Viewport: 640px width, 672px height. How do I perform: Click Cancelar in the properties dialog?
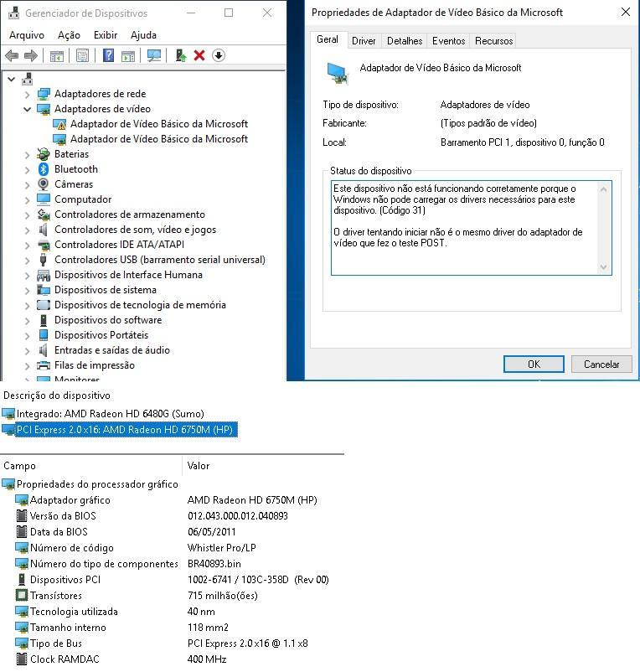click(x=601, y=364)
